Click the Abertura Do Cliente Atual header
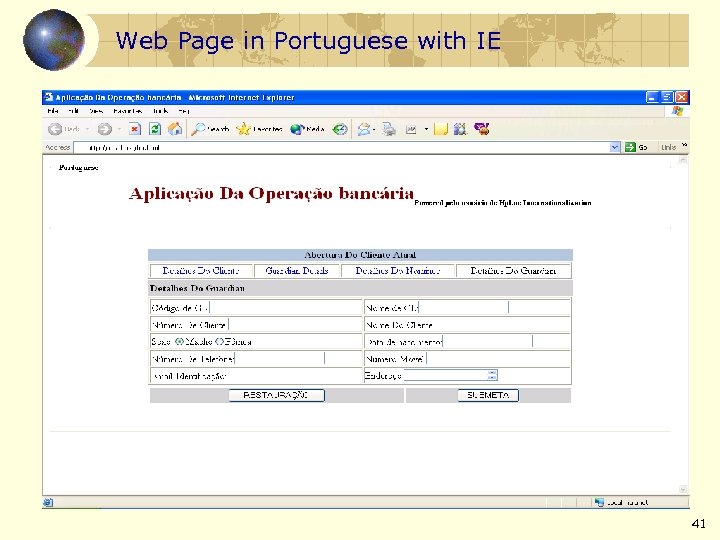The image size is (720, 540). [360, 254]
